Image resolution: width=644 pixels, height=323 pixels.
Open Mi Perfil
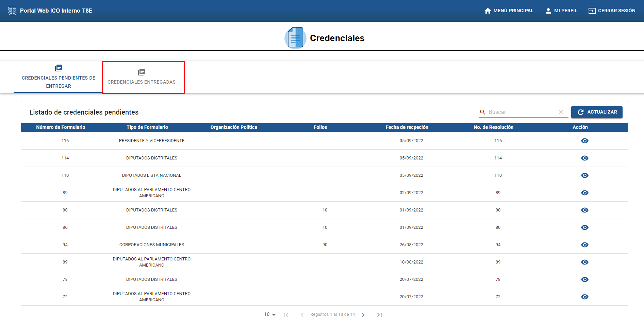(561, 11)
